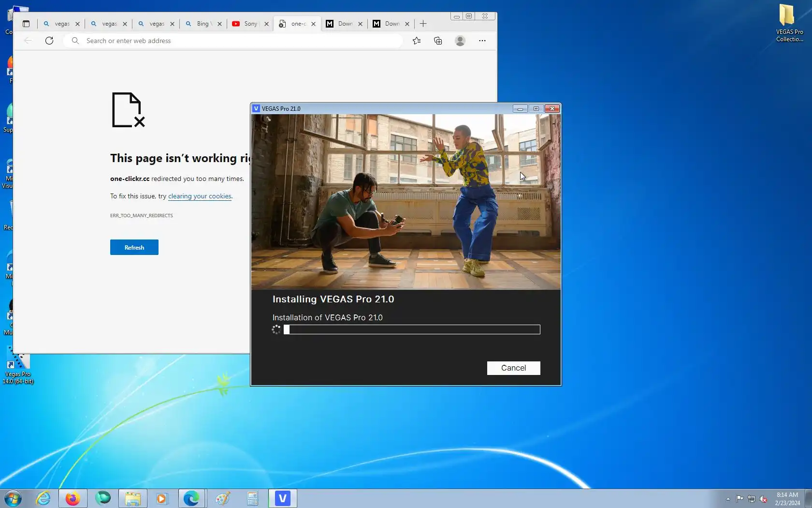This screenshot has height=508, width=812.
Task: Click the Show desktop strip
Action: point(808,499)
